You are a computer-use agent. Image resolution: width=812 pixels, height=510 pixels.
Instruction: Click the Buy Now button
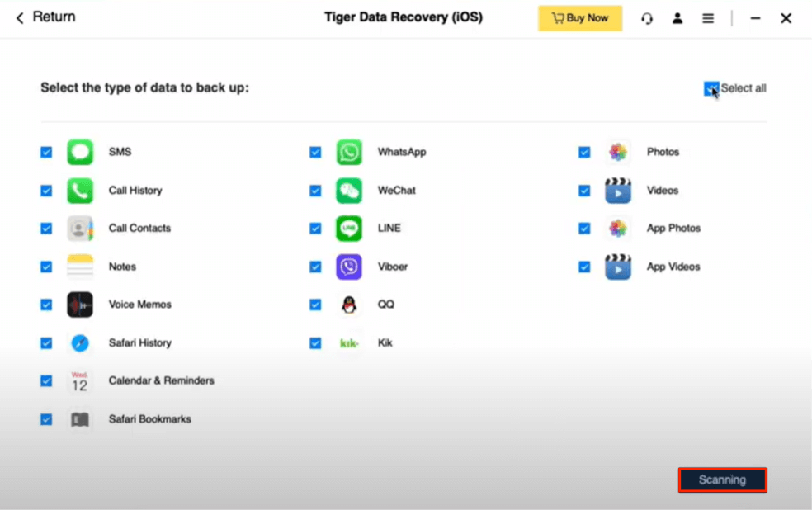point(580,18)
